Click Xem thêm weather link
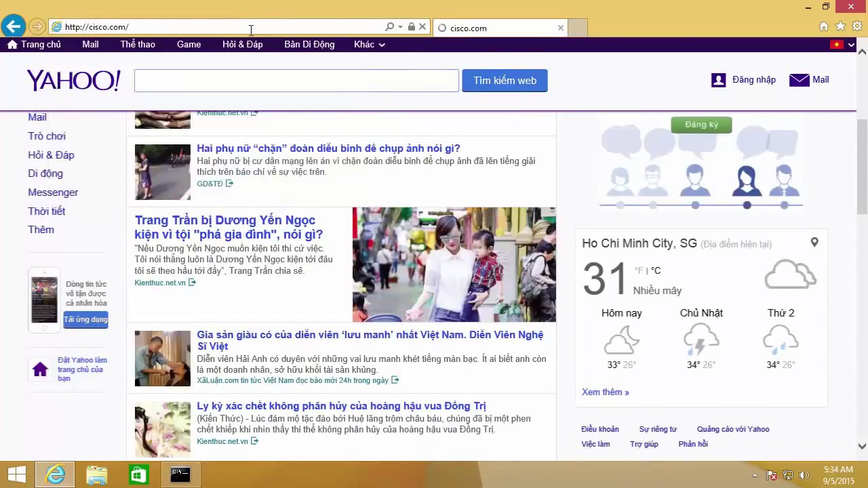 point(606,392)
